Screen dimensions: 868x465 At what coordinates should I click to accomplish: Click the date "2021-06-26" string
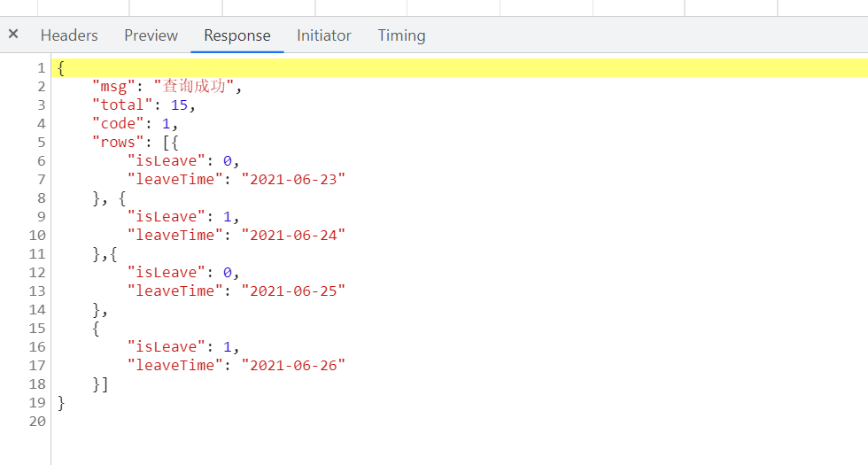(x=293, y=365)
